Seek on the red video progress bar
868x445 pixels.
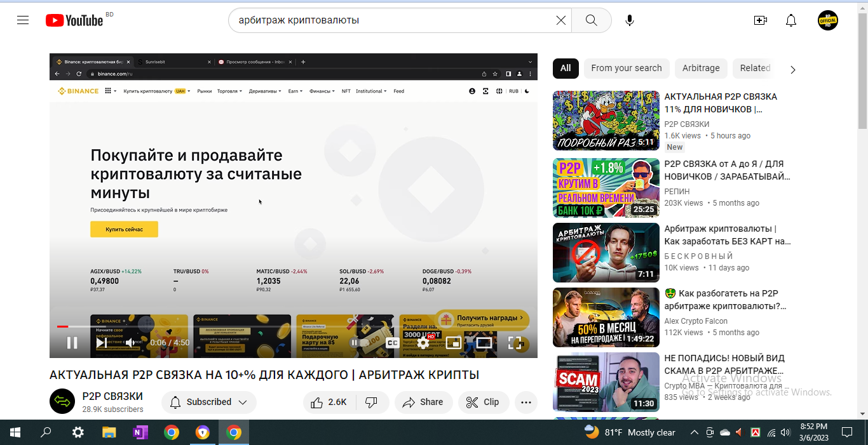pyautogui.click(x=292, y=326)
